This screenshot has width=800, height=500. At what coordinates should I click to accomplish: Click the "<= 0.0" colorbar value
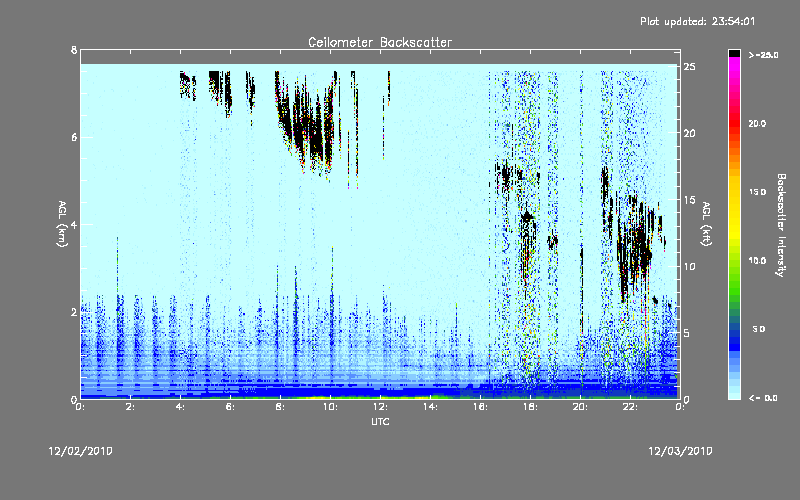point(763,398)
